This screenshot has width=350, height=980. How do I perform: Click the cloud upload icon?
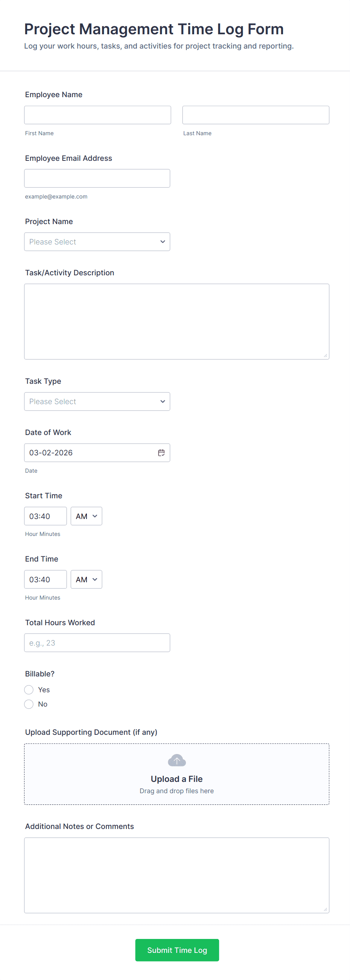177,760
